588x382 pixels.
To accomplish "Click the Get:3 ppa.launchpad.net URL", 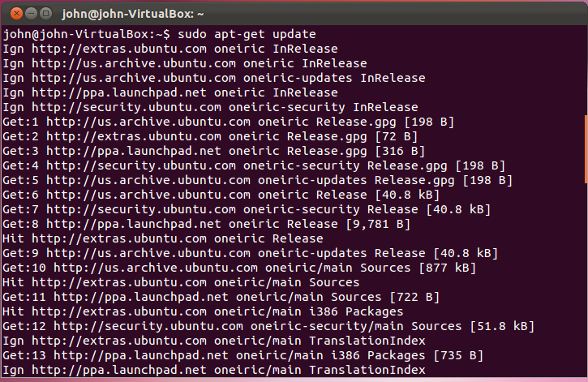I will pos(134,151).
